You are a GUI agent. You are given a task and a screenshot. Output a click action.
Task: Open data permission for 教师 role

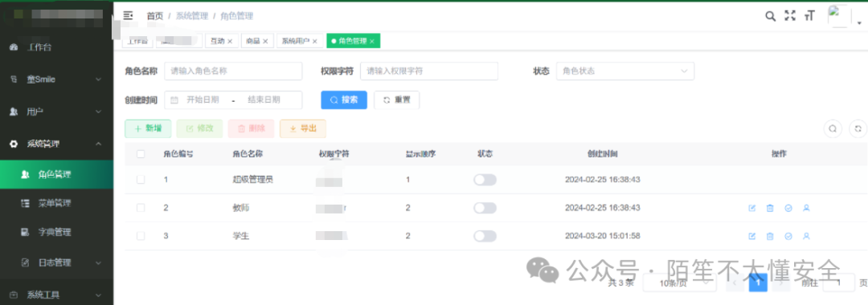tap(788, 208)
